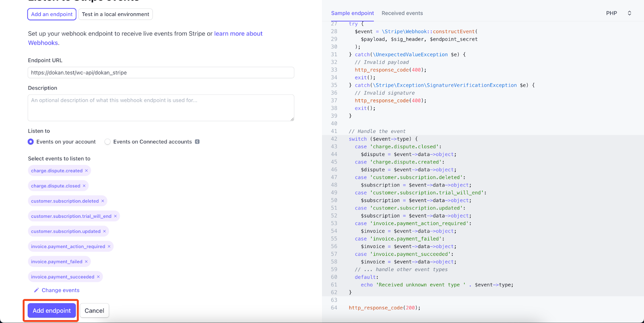Viewport: 644px width, 323px height.
Task: Remove charge.dispute.created event tag
Action: tap(86, 171)
